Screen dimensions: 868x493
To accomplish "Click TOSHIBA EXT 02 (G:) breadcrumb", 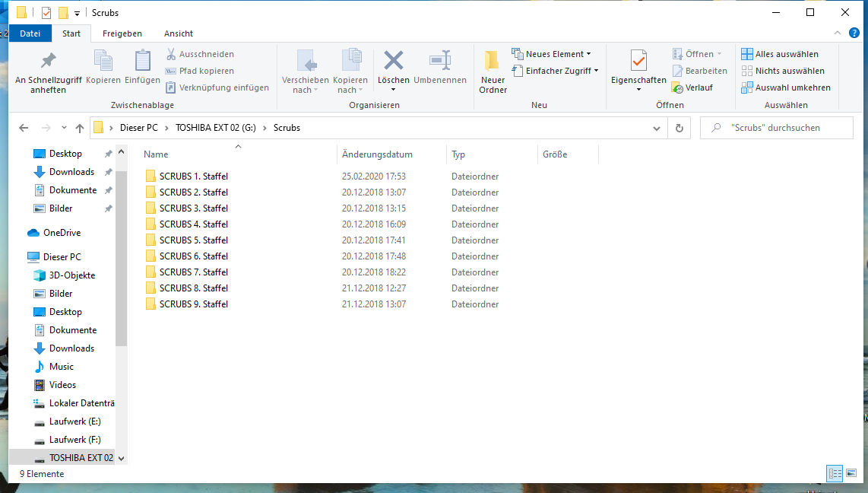I will point(215,128).
